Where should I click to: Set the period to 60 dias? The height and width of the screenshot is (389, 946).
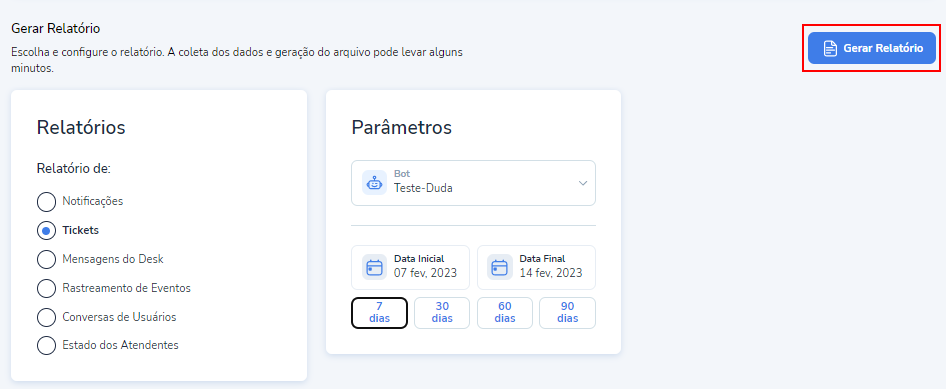click(x=504, y=312)
